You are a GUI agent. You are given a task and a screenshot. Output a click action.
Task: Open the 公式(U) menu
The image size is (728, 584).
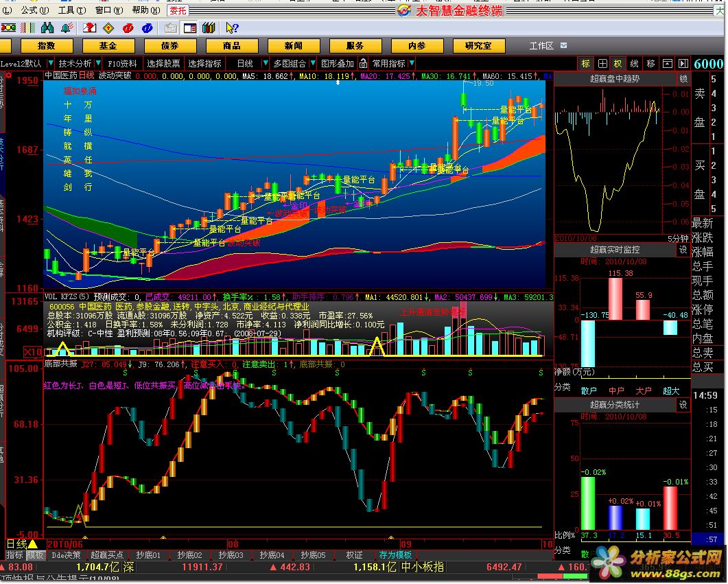tap(35, 10)
